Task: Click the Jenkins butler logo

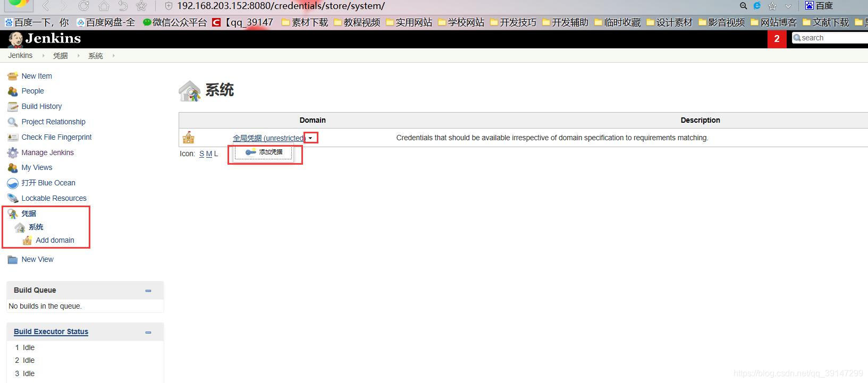Action: point(16,39)
